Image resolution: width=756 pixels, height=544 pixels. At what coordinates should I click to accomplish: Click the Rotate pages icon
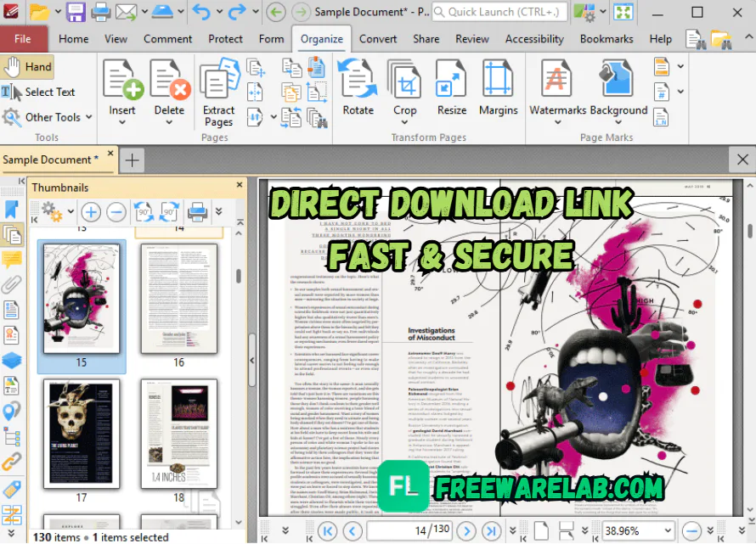point(358,78)
